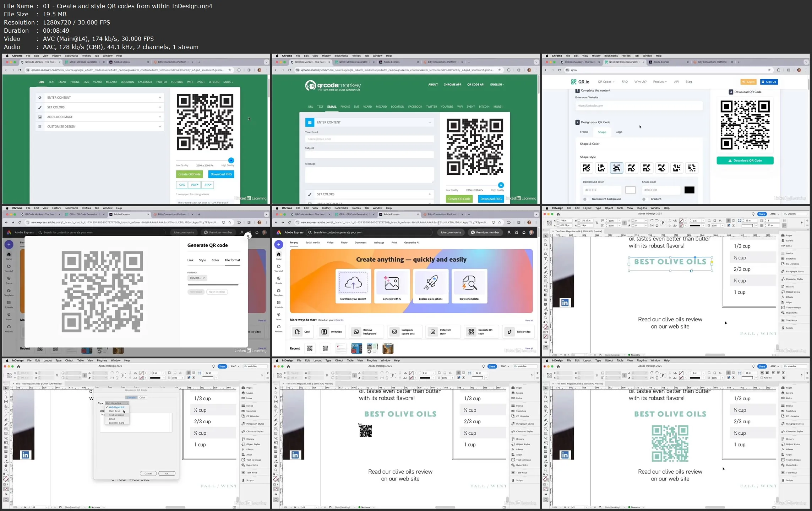Viewport: 812px width, 511px height.
Task: Open notifications bell in Adobe Express 'Create anything' frame
Action: (x=524, y=232)
